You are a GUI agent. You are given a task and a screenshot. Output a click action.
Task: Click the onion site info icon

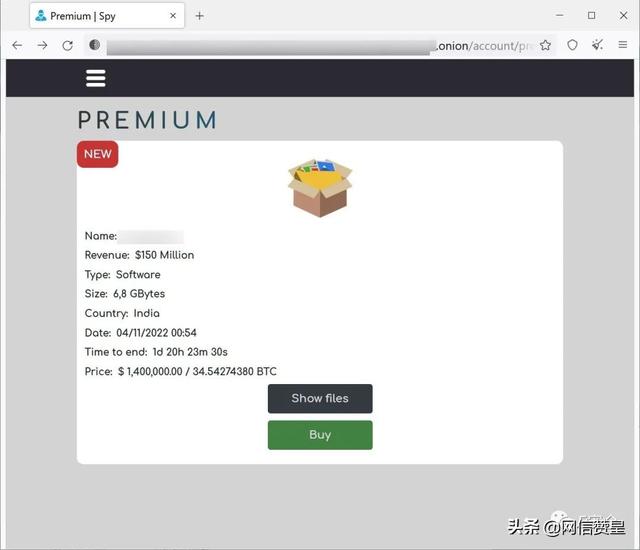pyautogui.click(x=95, y=44)
